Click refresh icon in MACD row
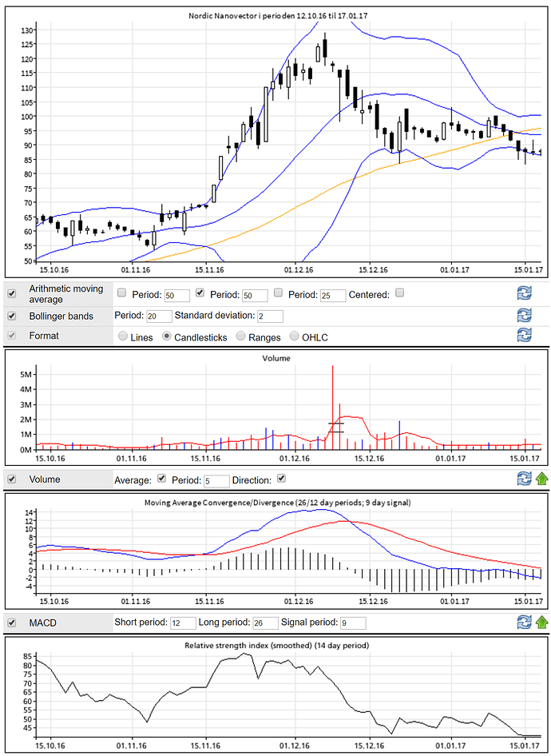551x756 pixels. (x=524, y=622)
